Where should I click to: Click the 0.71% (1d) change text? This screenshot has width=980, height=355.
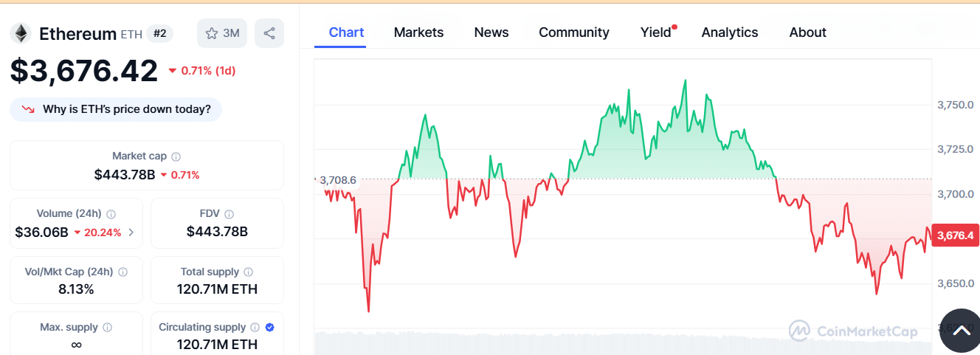pos(208,71)
